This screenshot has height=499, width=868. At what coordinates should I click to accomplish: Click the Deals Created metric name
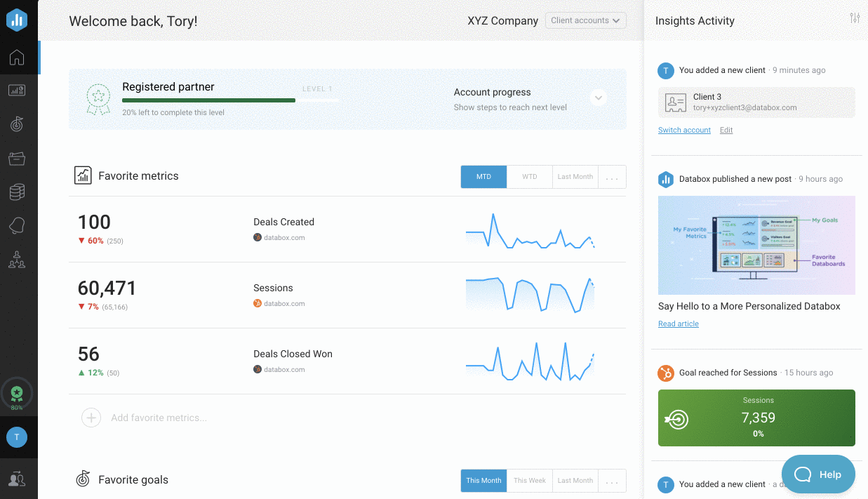[283, 222]
